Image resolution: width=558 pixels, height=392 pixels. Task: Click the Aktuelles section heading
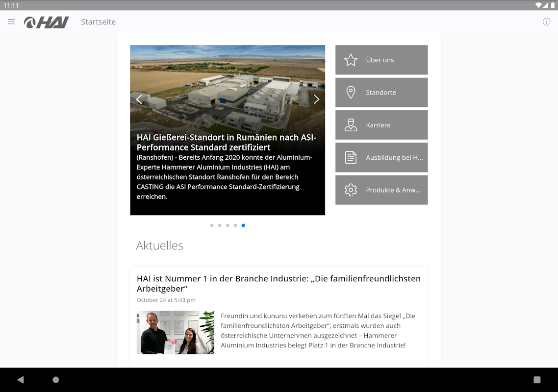(159, 245)
